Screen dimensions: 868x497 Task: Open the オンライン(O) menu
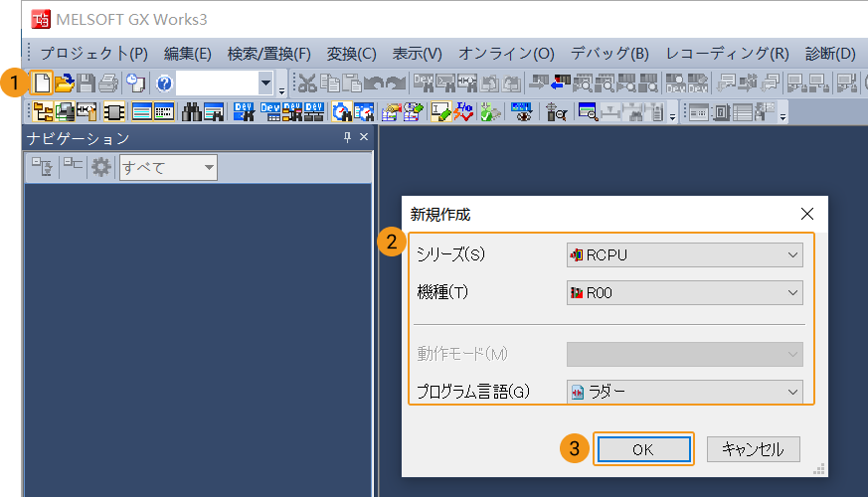pos(506,54)
